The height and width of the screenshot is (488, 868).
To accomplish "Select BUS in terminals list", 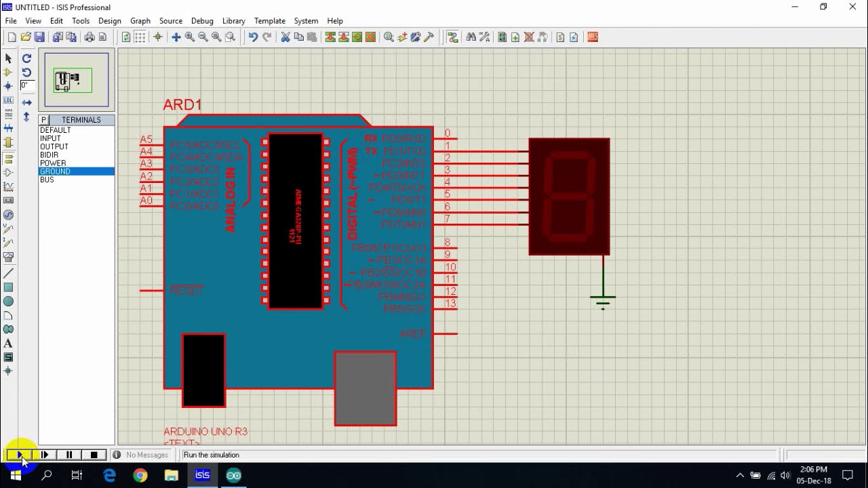I will (x=77, y=180).
